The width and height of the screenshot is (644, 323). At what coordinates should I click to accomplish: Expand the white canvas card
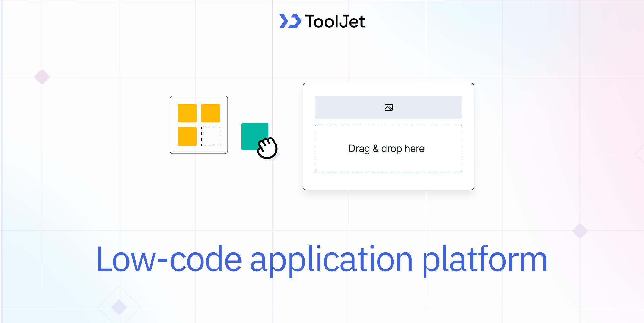pyautogui.click(x=388, y=136)
